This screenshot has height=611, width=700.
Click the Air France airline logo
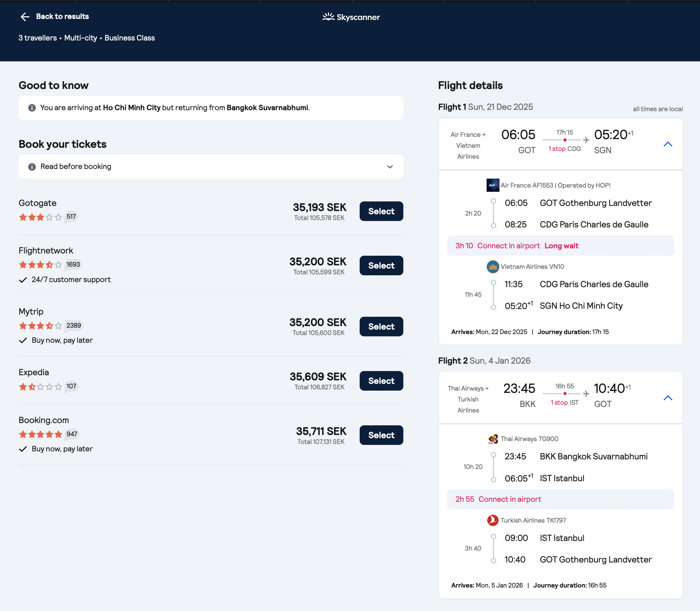coord(492,185)
